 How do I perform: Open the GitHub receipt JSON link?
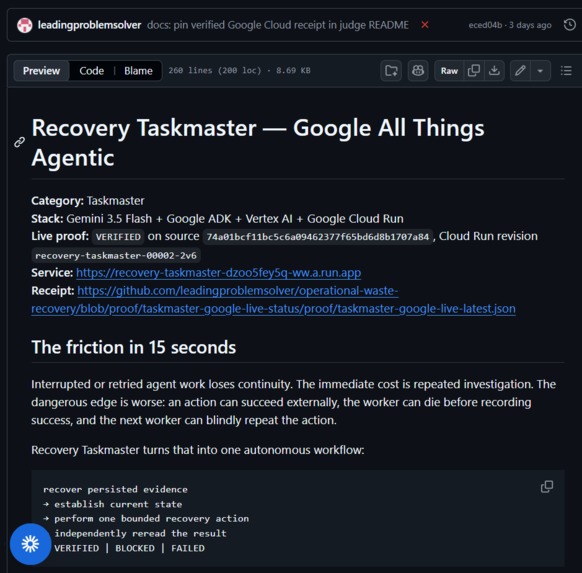coord(274,300)
